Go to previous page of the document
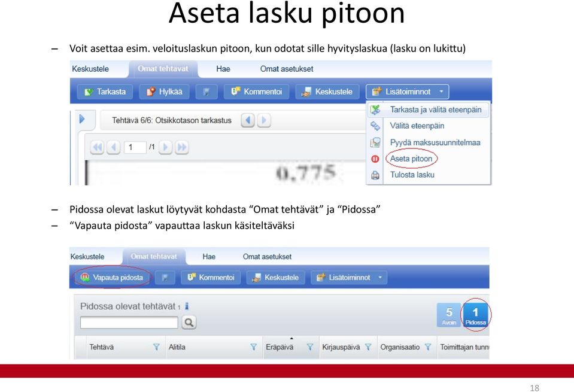 coord(114,147)
